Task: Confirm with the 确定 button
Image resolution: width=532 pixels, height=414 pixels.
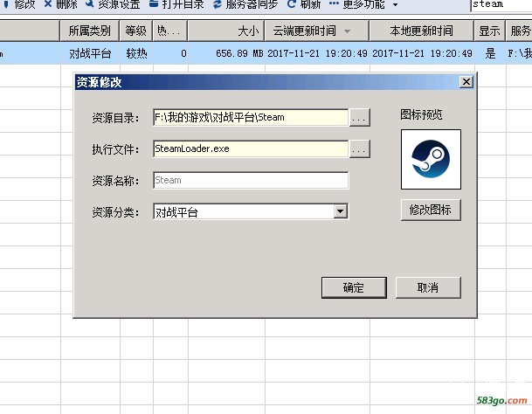Action: [x=354, y=287]
